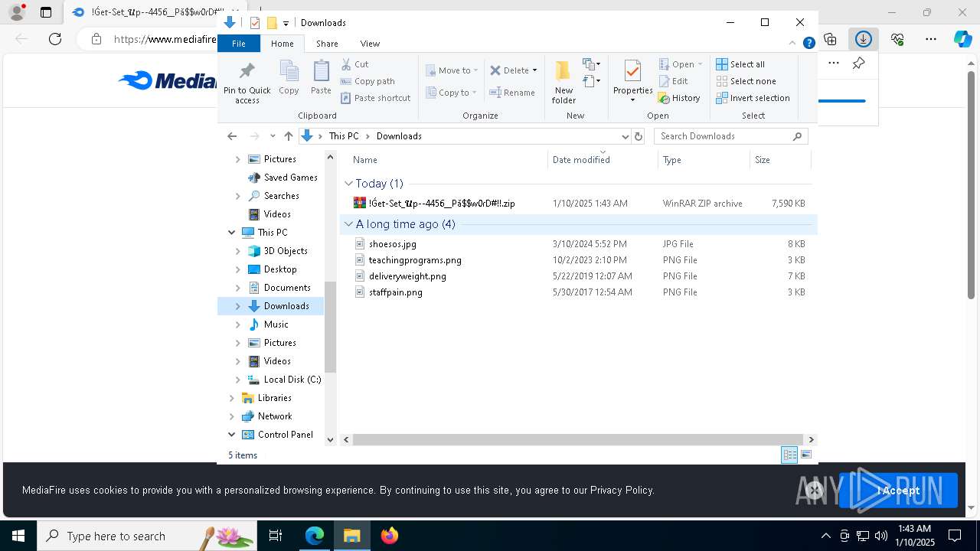Screen dimensions: 980x551
Task: Collapse the Today group
Action: coord(348,184)
